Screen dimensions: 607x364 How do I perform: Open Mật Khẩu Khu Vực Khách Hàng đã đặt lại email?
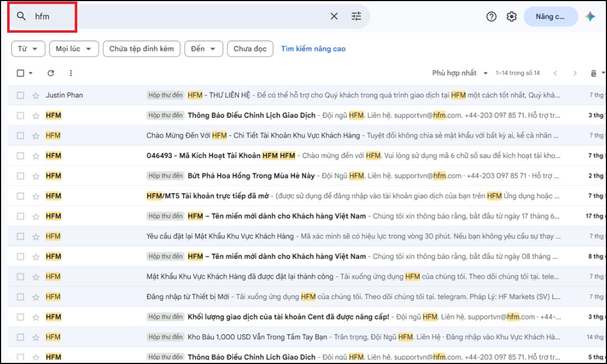tap(306, 276)
